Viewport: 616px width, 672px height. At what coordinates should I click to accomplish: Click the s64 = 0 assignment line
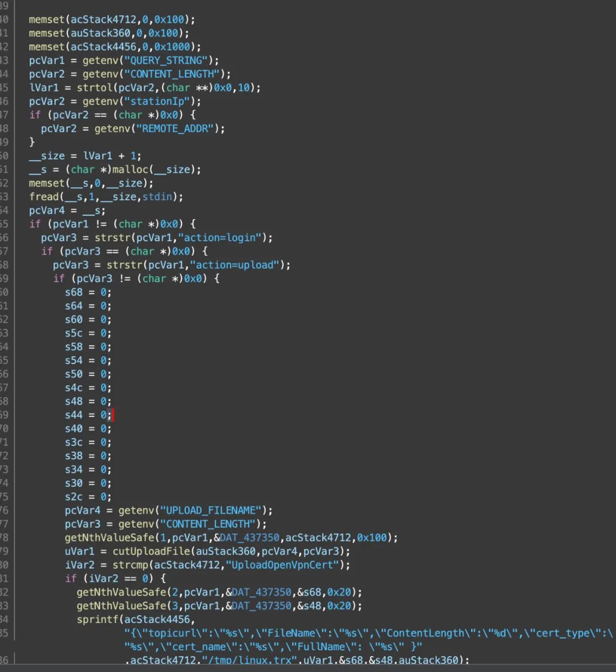tap(88, 306)
